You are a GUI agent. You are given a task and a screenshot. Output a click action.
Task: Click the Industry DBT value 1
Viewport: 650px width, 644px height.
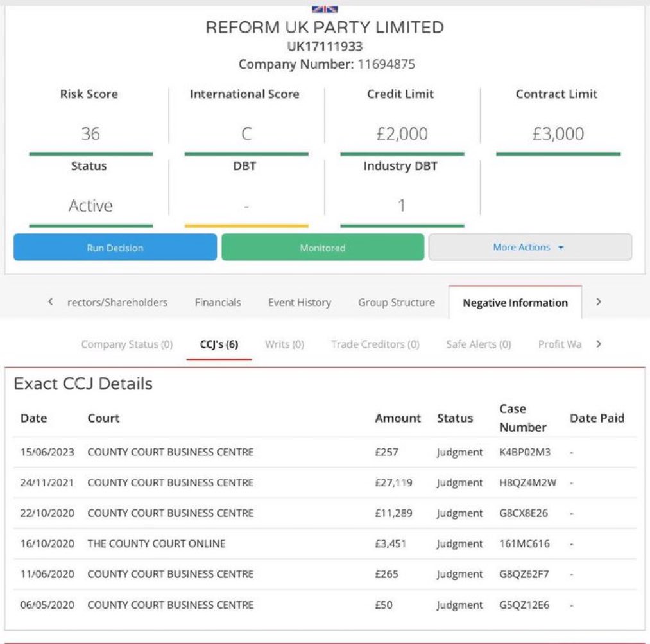tap(401, 205)
